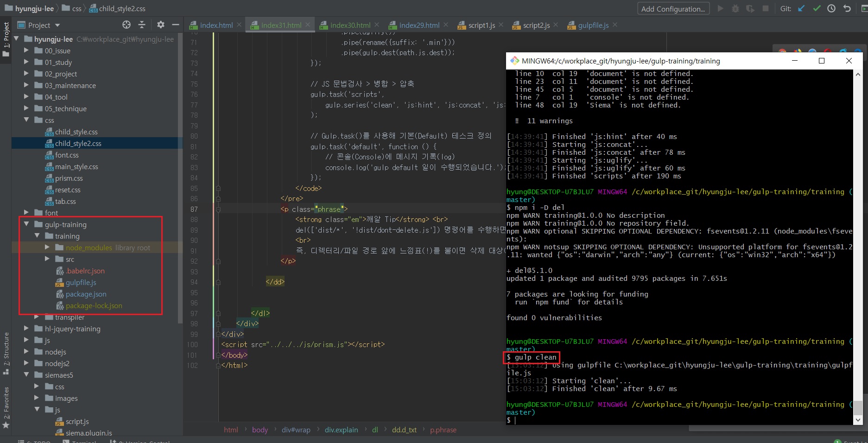
Task: Select package.json in the project tree
Action: coord(86,294)
